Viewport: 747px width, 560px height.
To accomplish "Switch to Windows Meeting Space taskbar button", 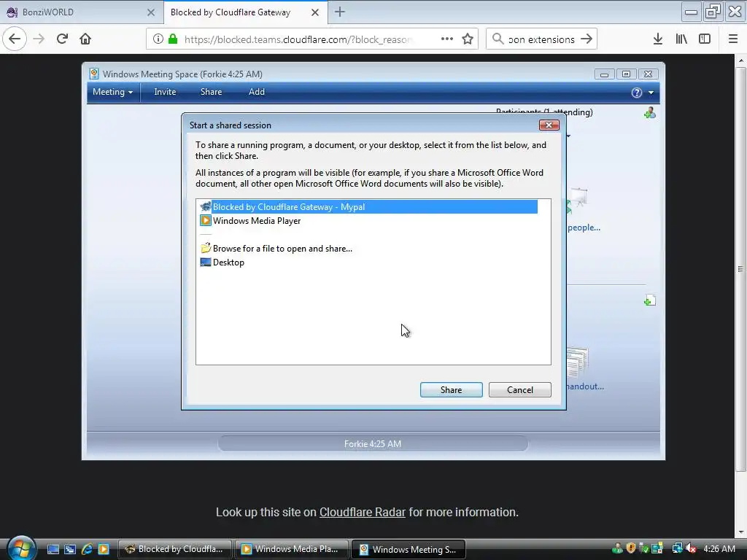I will (x=409, y=549).
